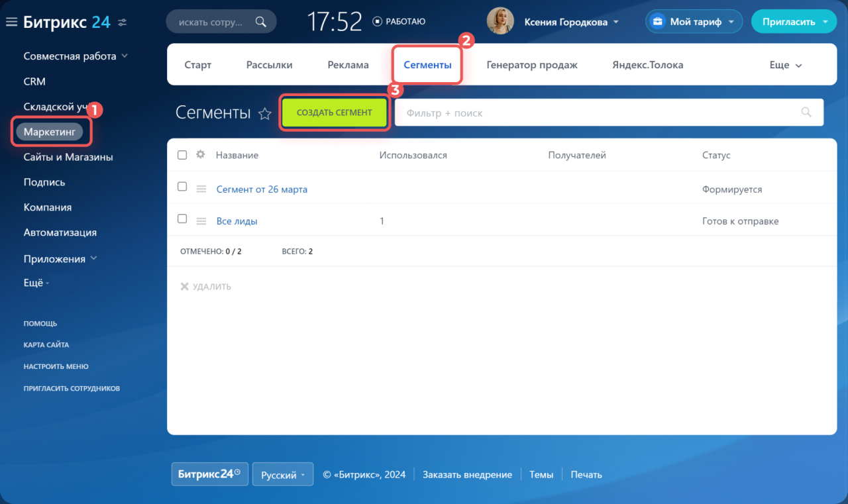Open user menu arrow beside Ксения Городкова
Viewport: 848px width, 504px height.
click(616, 22)
